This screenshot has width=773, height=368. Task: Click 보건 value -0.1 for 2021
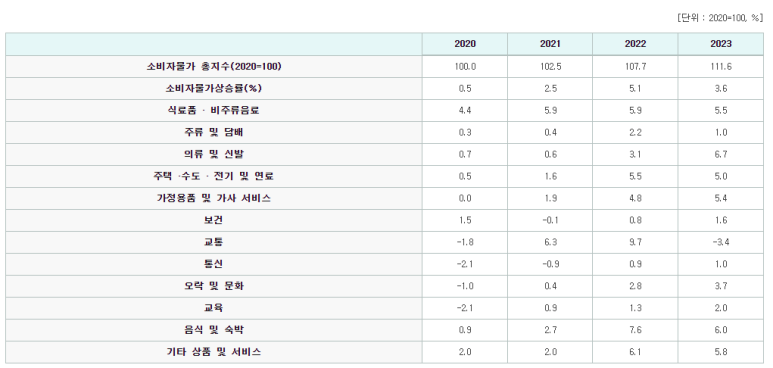coord(550,220)
